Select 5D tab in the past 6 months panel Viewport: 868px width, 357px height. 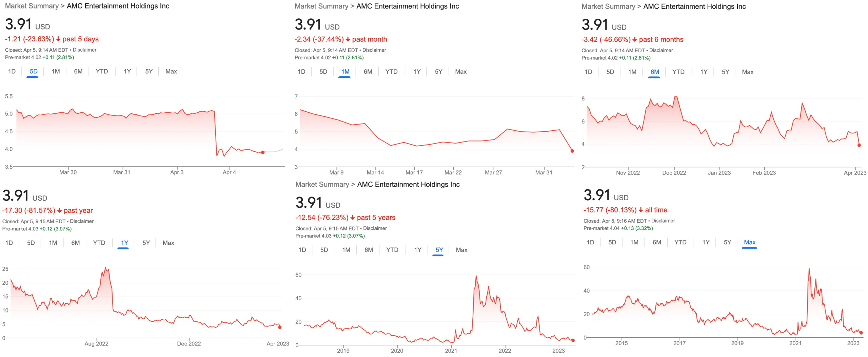coord(610,72)
